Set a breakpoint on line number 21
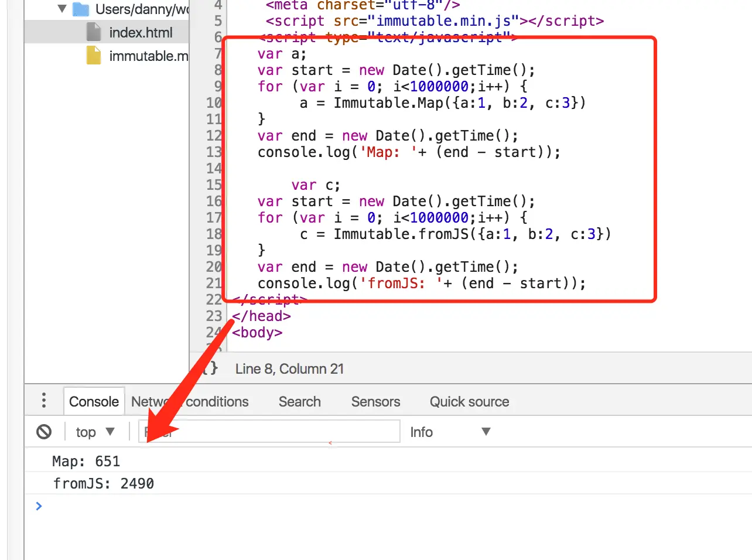Viewport: 752px width, 560px height. pyautogui.click(x=214, y=284)
